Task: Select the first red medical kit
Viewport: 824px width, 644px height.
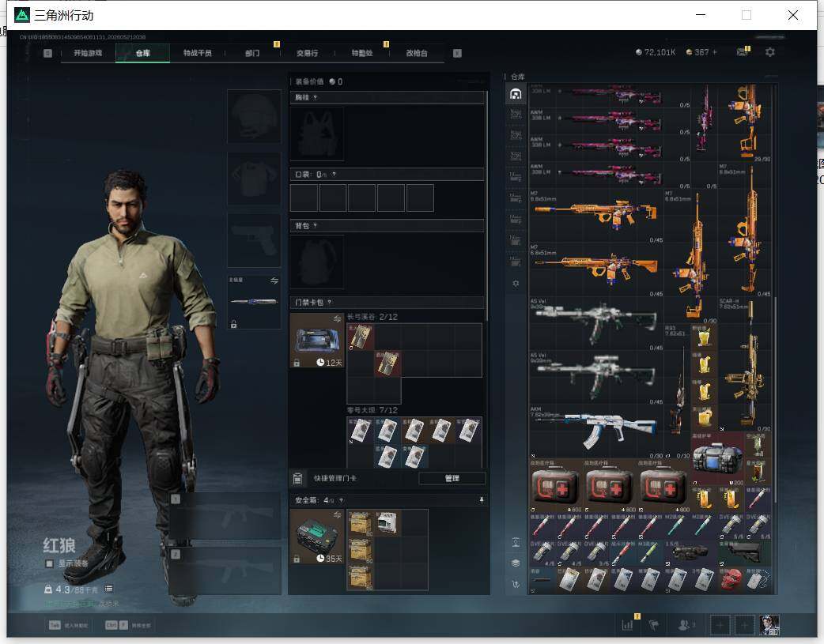Action: point(556,486)
